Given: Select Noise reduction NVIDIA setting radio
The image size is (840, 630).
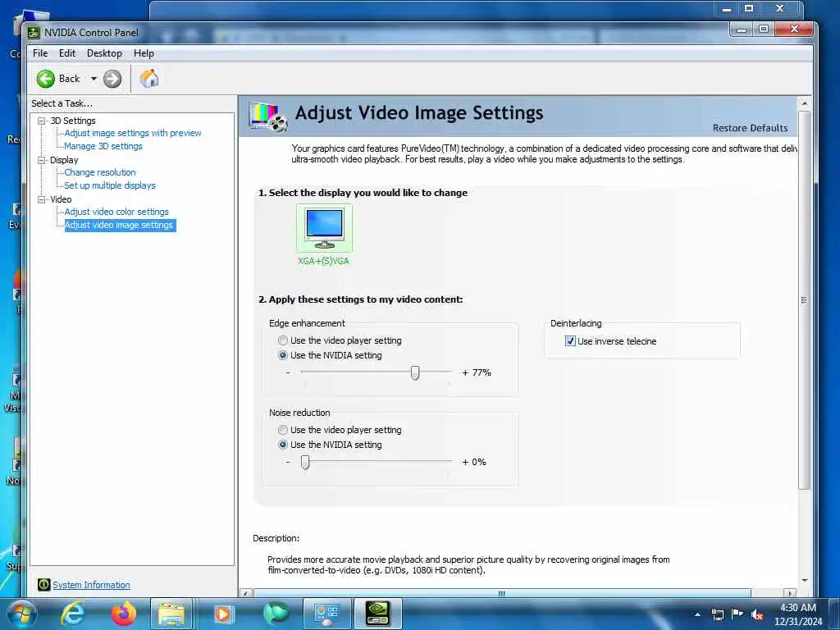Looking at the screenshot, I should coord(283,445).
